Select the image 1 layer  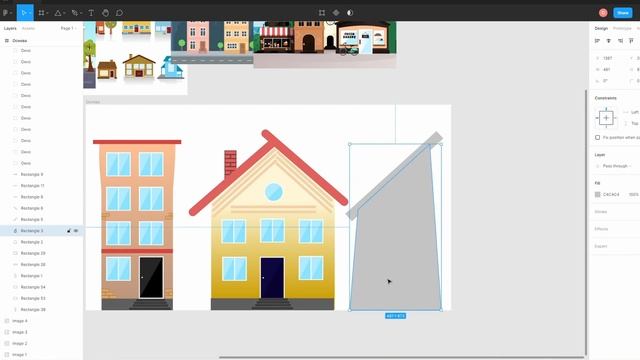click(x=20, y=355)
